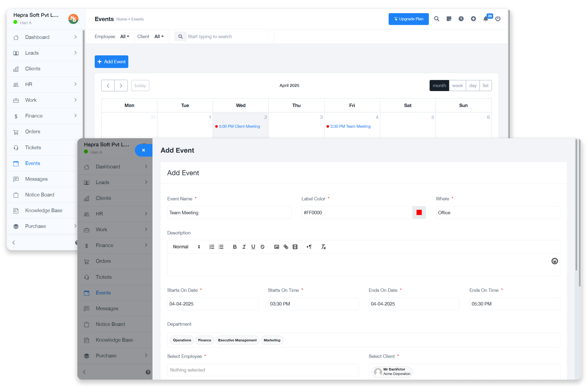Click the red label color swatch
The image size is (588, 388).
[419, 213]
